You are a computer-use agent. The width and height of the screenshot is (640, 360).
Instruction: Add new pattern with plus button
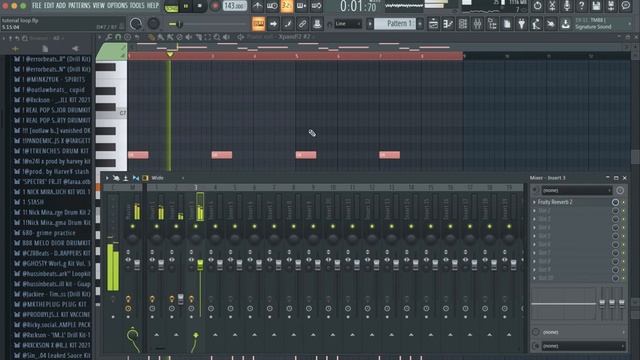click(x=420, y=24)
